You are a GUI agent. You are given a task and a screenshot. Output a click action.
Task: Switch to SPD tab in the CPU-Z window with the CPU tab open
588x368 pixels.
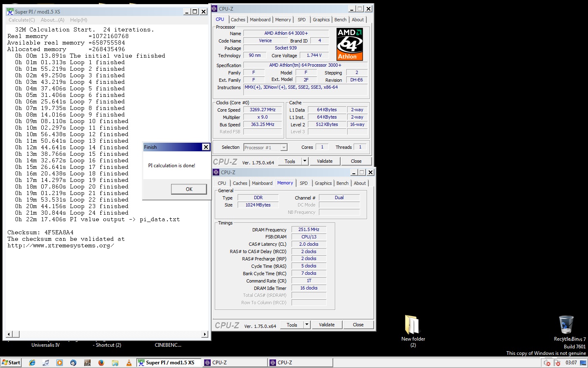[302, 20]
